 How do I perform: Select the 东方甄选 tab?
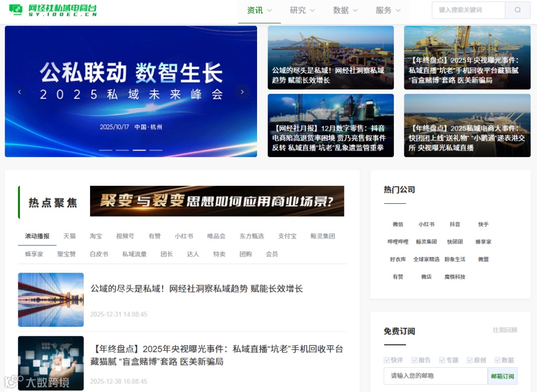[x=252, y=236]
